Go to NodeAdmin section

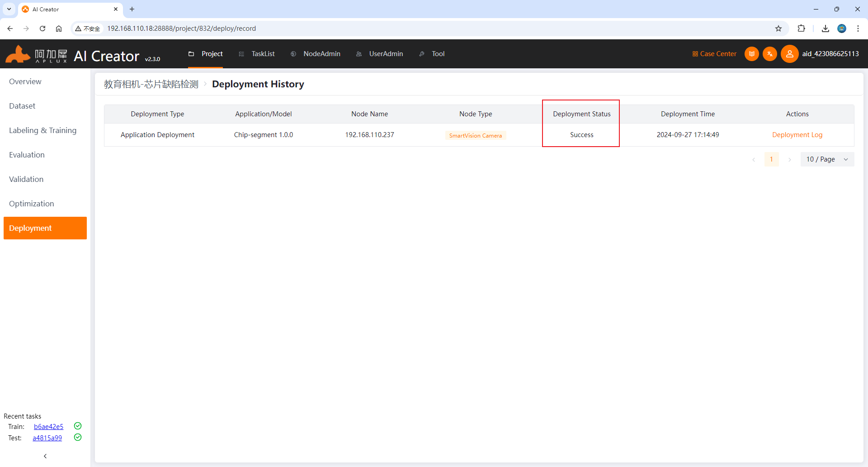[x=316, y=54]
